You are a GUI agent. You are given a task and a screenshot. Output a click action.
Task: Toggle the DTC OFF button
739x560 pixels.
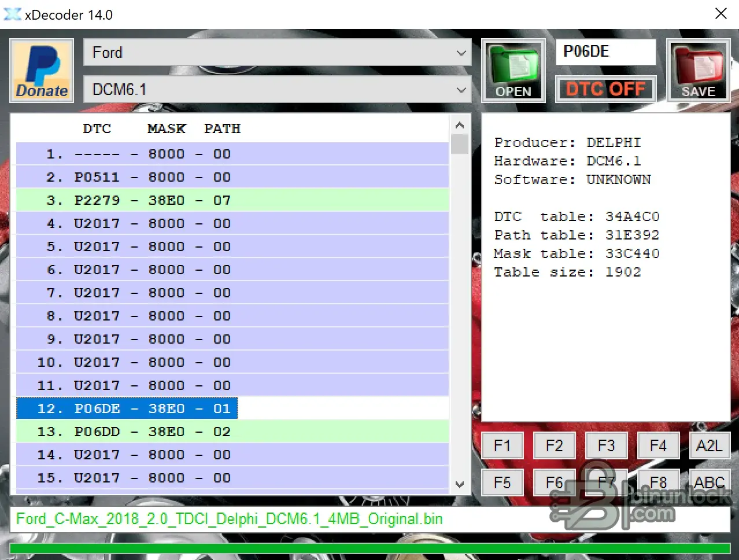pos(605,89)
